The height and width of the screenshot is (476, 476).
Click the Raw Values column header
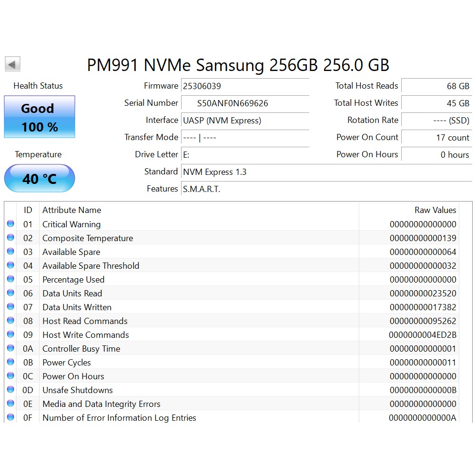click(x=435, y=210)
